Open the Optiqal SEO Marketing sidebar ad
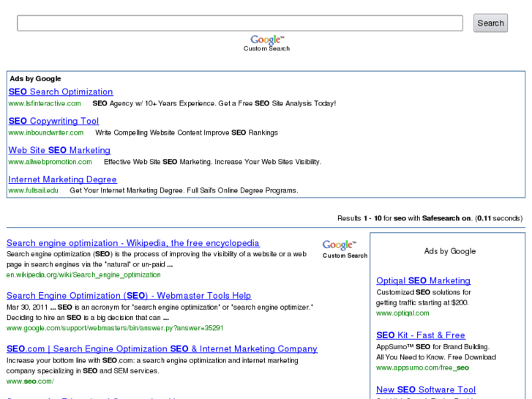Viewport: 532px width, 399px height. [424, 280]
